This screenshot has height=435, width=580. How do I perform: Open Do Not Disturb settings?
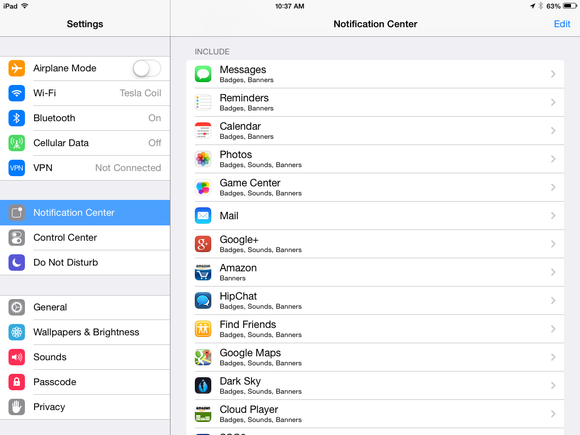(x=85, y=262)
